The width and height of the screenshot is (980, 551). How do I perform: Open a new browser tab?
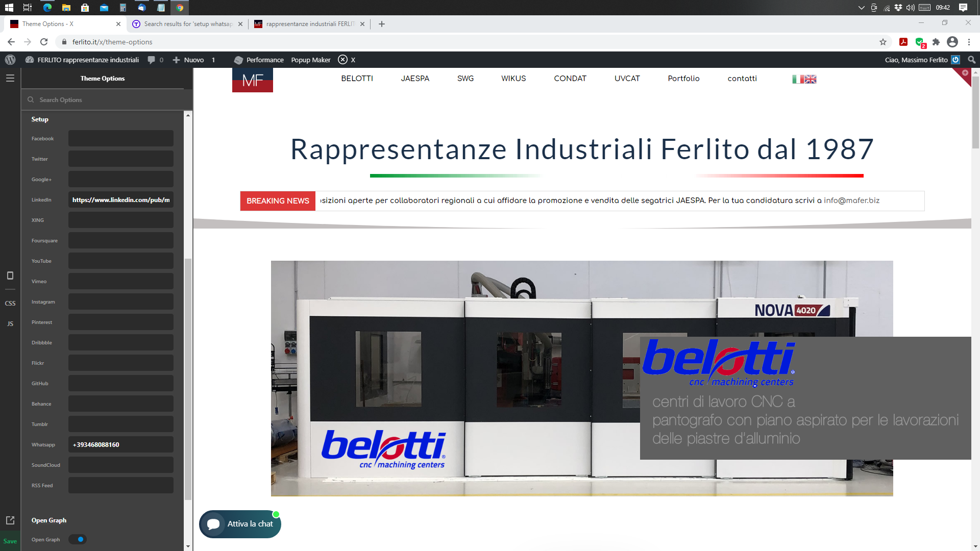(x=382, y=24)
